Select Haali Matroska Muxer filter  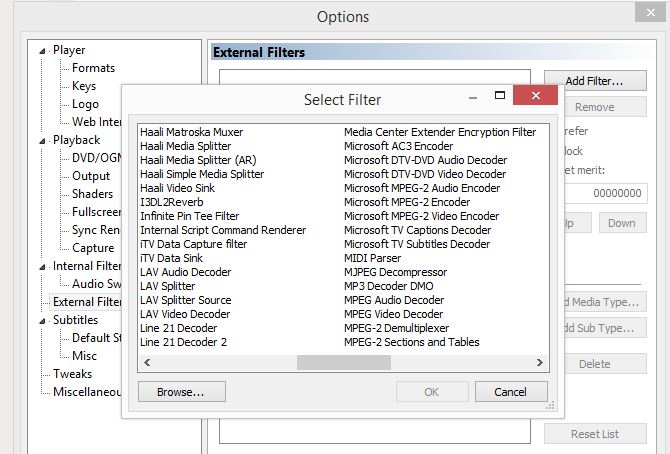pos(191,132)
